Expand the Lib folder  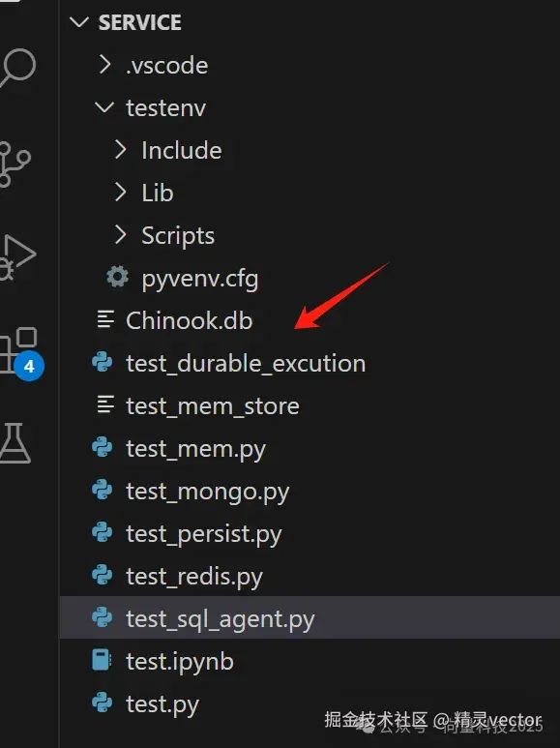(120, 193)
